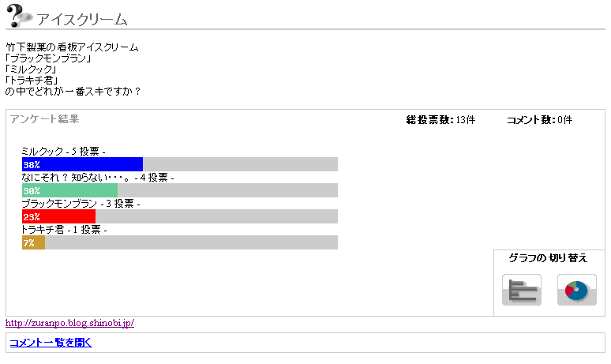Click the question mark icon by アイスクリーム
The image size is (611, 364).
click(x=18, y=15)
